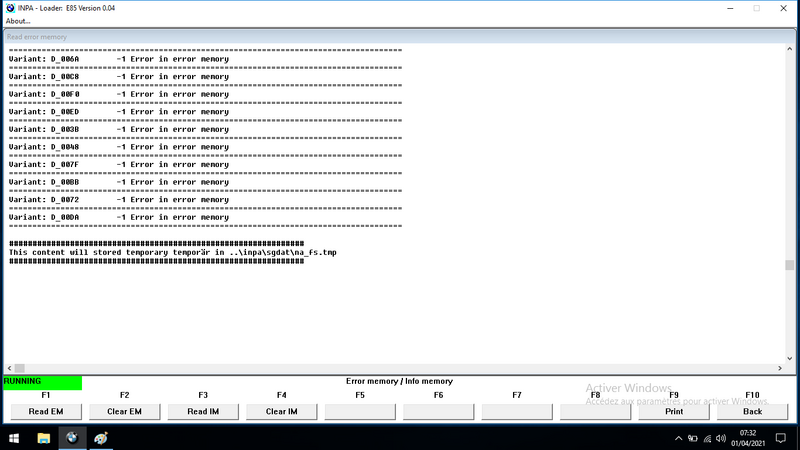Click the empty F6 button
The width and height of the screenshot is (800, 450).
pyautogui.click(x=439, y=411)
